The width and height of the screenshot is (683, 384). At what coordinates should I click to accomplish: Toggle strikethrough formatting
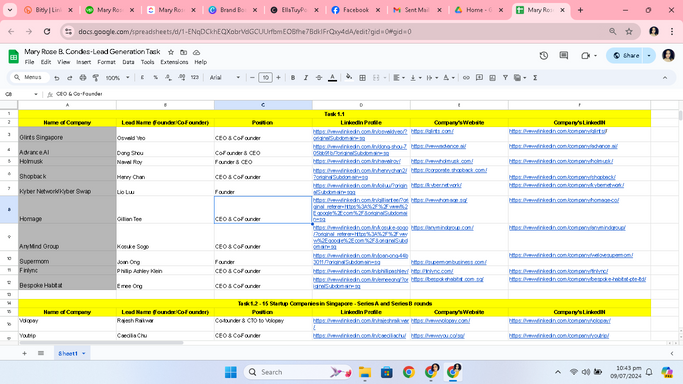tap(319, 77)
